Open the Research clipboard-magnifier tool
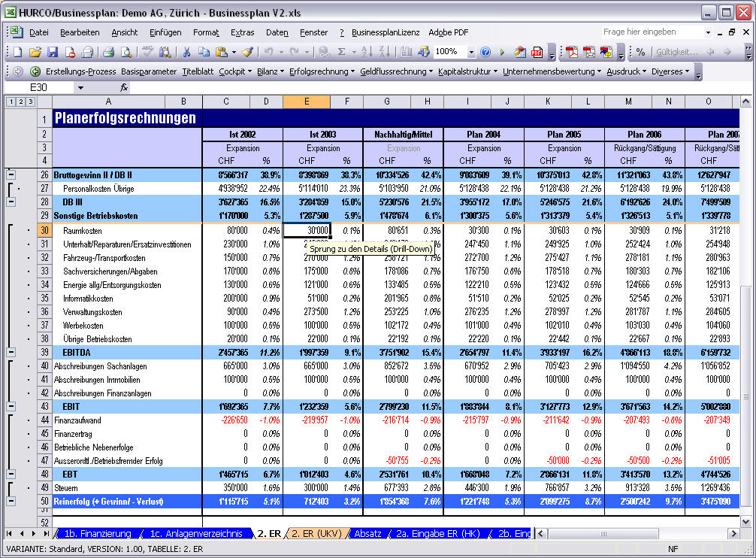The image size is (756, 558). 165,52
